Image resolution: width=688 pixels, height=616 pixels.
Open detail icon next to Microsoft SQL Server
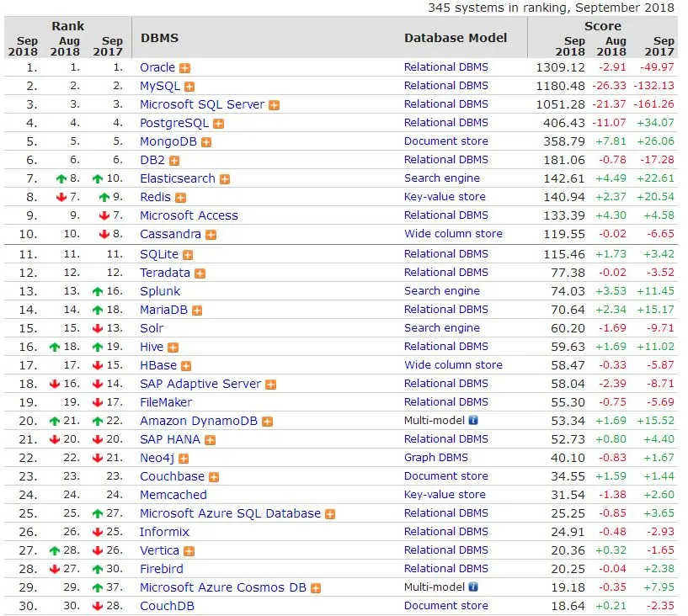275,105
